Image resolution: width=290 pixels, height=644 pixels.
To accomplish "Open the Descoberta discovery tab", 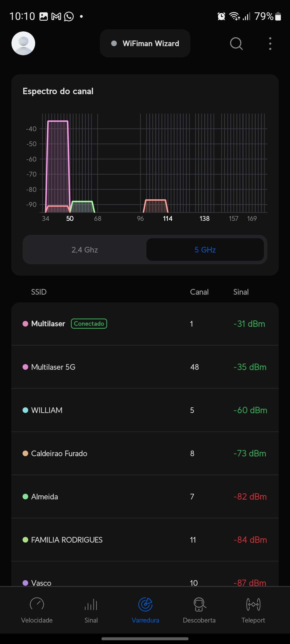I will pyautogui.click(x=199, y=610).
